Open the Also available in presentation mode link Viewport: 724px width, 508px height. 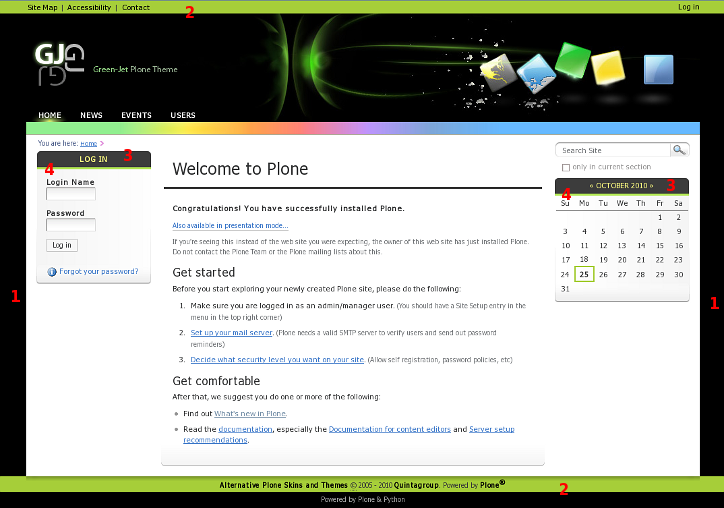click(230, 225)
